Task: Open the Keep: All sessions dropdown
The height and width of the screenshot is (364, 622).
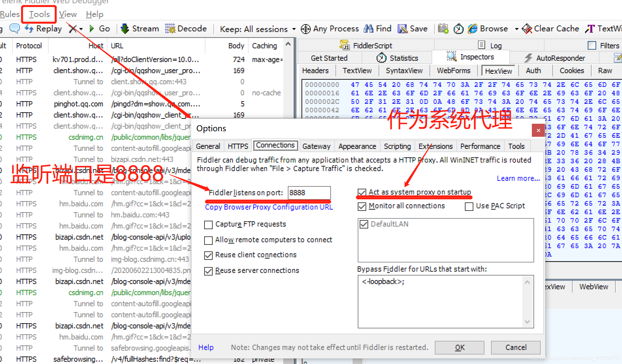Action: point(258,29)
